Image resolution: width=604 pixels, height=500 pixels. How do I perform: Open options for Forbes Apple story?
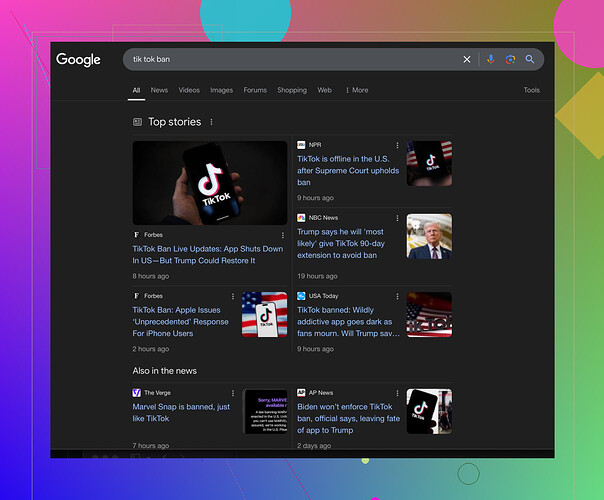[x=233, y=296]
